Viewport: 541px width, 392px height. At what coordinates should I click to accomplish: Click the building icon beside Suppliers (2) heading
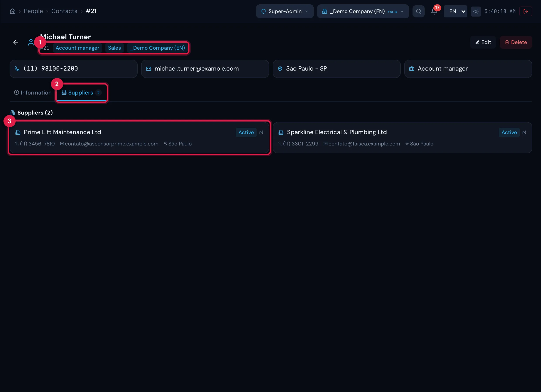12,113
